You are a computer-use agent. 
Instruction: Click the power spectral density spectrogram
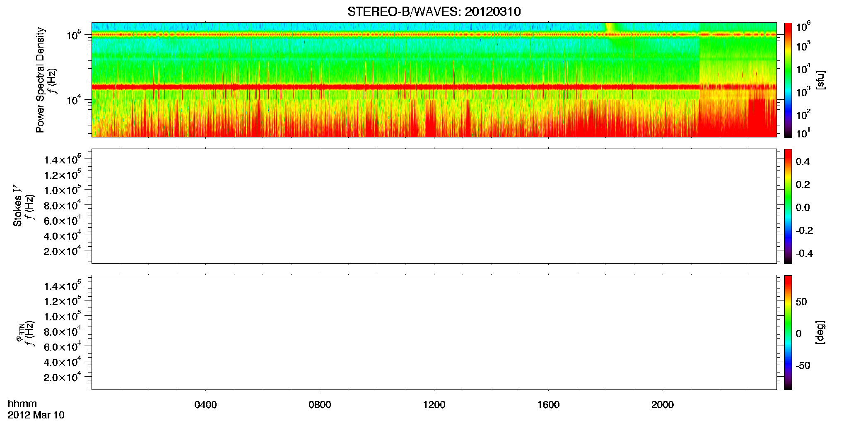click(434, 80)
